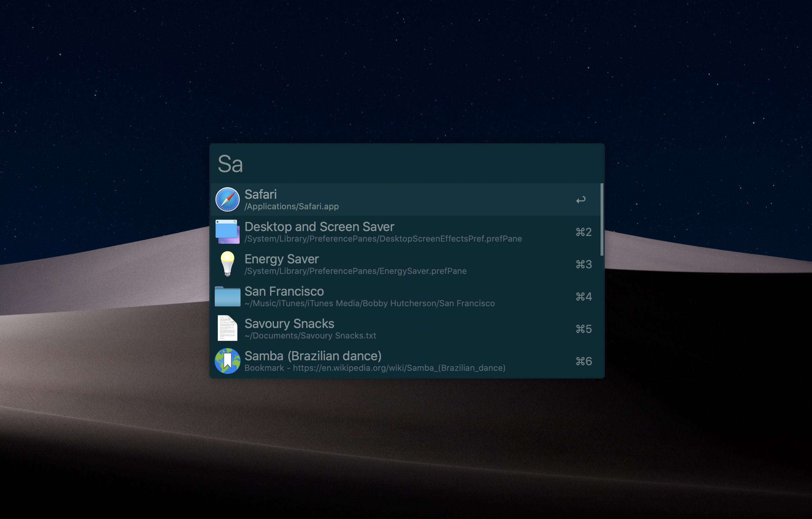
Task: Click the Safari compass icon
Action: tap(227, 199)
